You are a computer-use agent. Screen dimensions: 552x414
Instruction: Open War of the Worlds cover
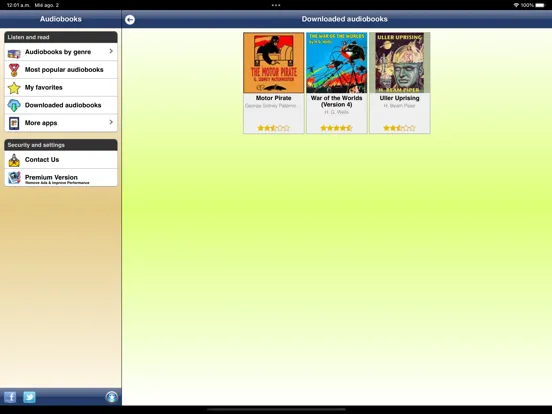(x=337, y=63)
